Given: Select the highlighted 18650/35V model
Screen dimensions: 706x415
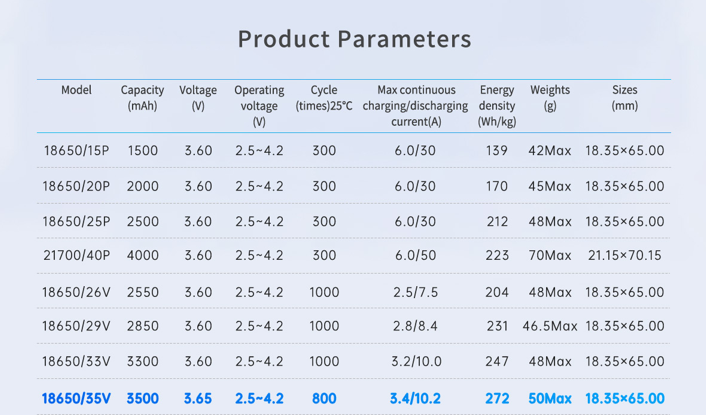Looking at the screenshot, I should (x=77, y=398).
